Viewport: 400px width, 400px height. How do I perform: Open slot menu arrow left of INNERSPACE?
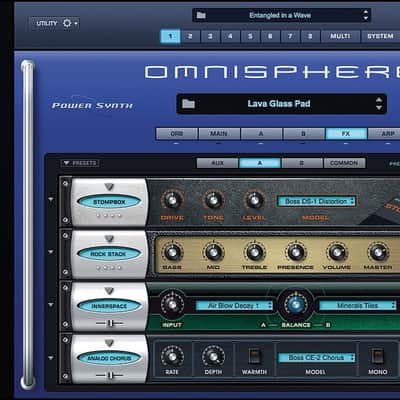click(x=51, y=304)
